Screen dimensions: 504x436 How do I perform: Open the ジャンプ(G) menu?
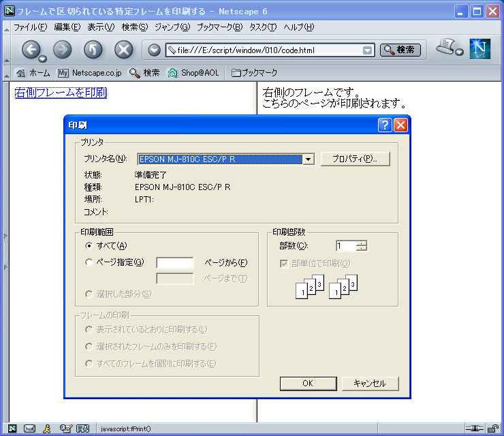[x=172, y=27]
